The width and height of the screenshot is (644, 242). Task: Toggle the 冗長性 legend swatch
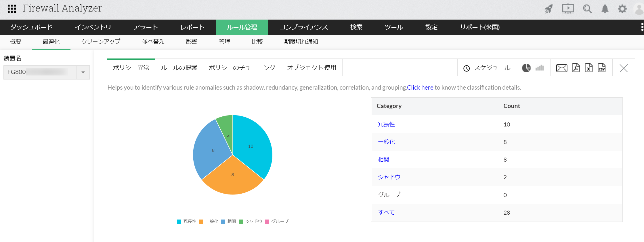(x=179, y=222)
